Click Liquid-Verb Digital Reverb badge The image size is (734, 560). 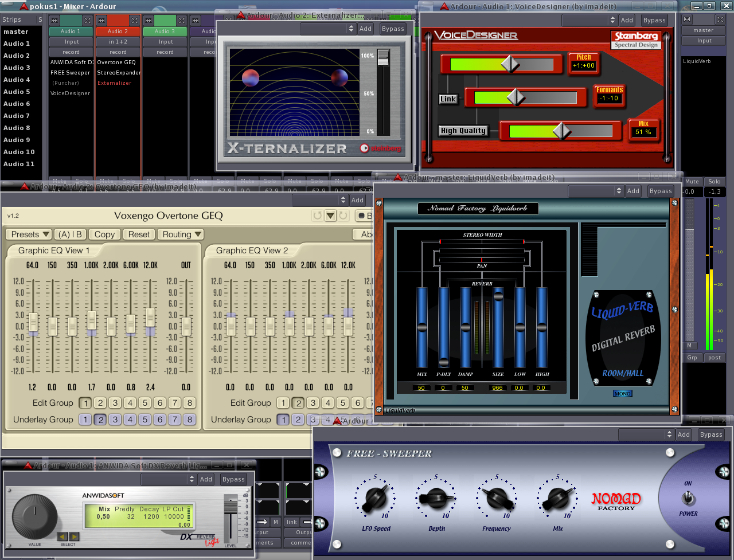click(x=623, y=339)
